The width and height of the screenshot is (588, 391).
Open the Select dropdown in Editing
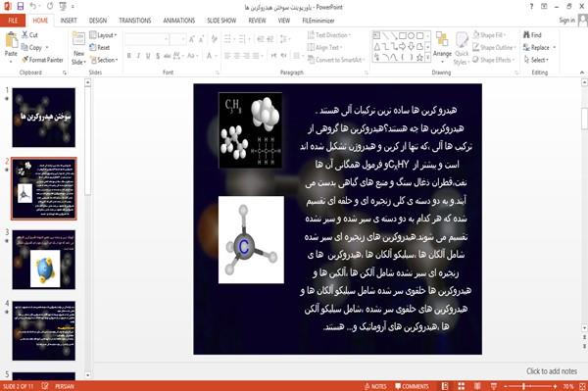click(x=537, y=60)
